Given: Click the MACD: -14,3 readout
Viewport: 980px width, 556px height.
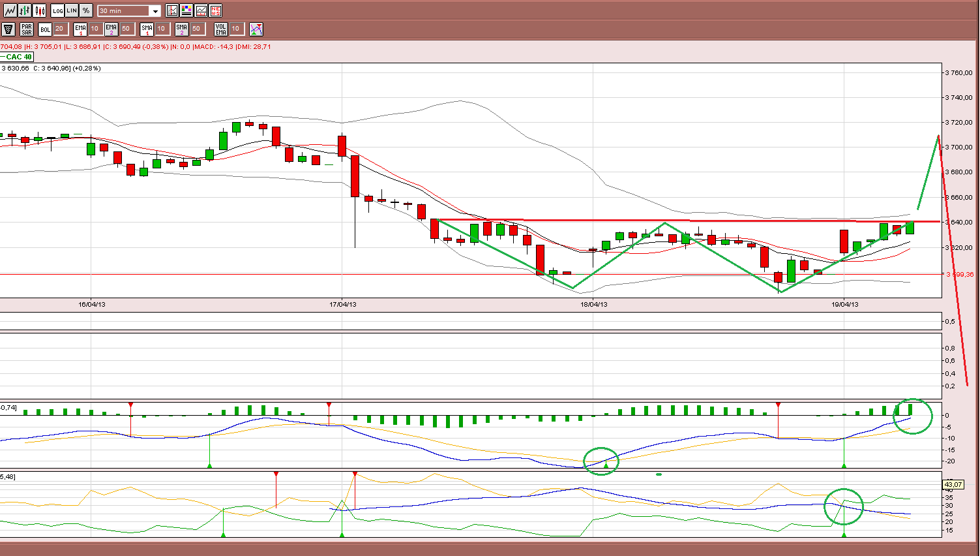Looking at the screenshot, I should (214, 46).
